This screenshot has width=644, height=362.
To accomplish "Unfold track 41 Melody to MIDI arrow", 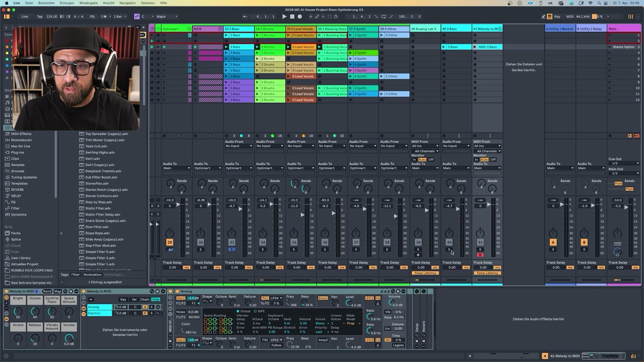I will (x=500, y=29).
